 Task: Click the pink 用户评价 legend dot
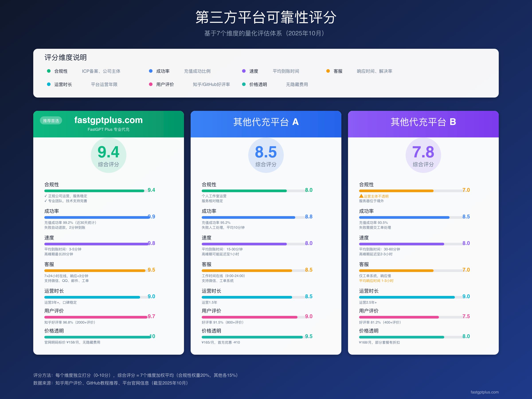pyautogui.click(x=151, y=84)
